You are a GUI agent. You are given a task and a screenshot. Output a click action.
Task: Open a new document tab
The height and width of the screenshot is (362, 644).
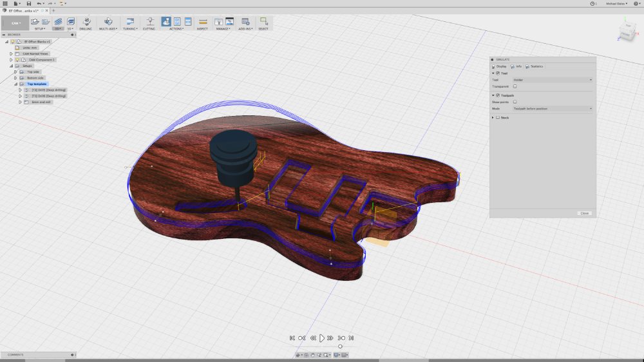coord(53,11)
